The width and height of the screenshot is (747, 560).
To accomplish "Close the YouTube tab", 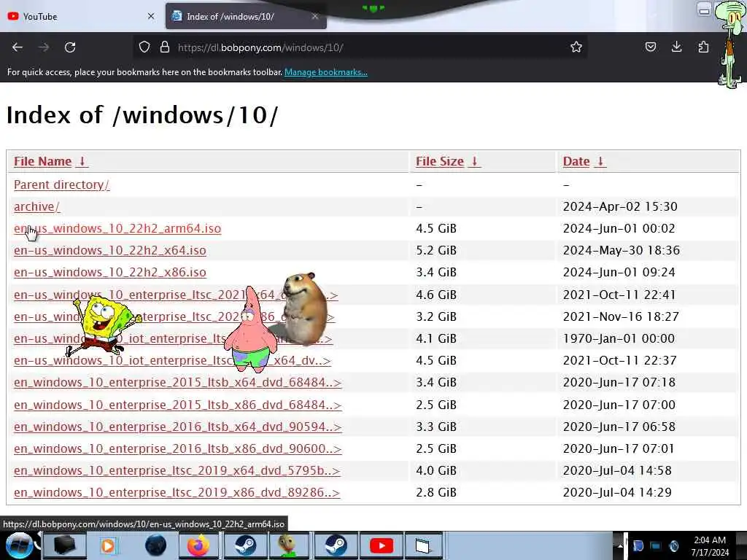I will click(151, 16).
